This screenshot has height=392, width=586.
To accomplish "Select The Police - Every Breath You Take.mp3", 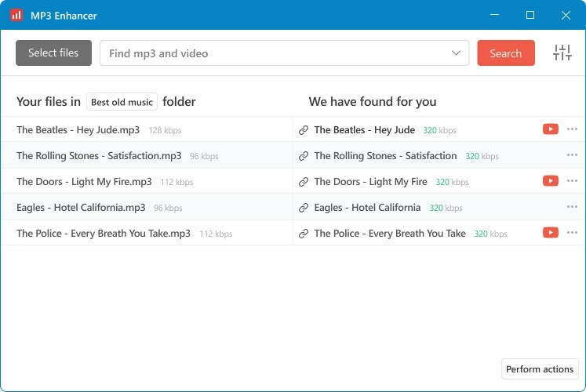I will (103, 234).
